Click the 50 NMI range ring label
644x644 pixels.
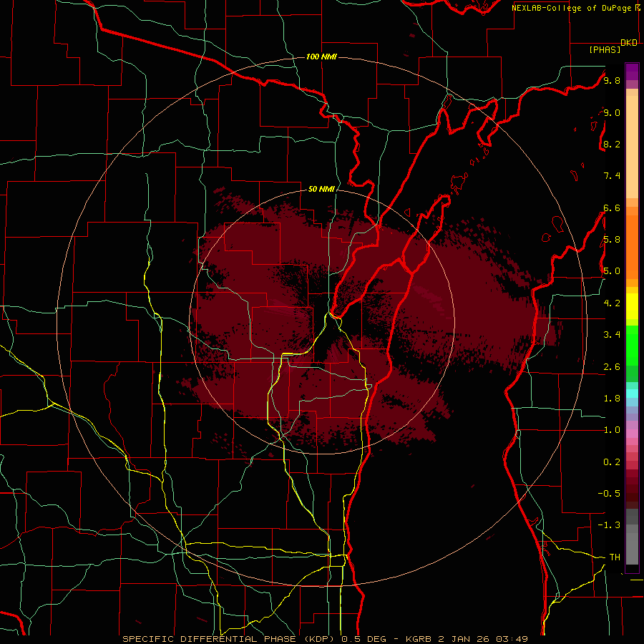(321, 189)
